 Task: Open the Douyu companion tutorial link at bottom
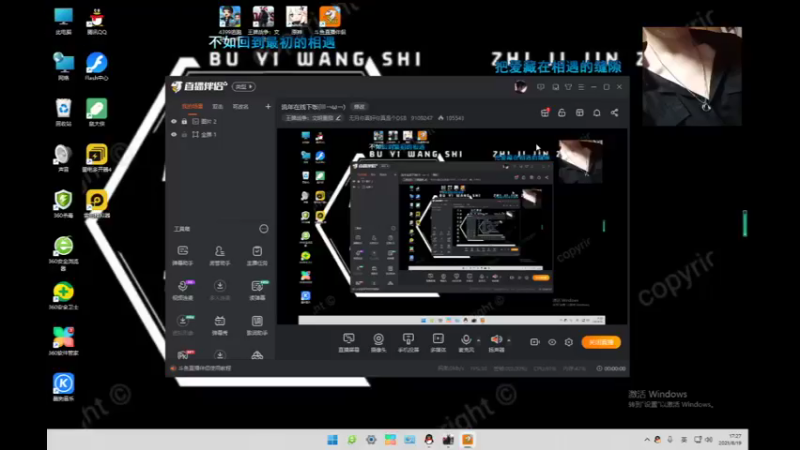pyautogui.click(x=204, y=368)
